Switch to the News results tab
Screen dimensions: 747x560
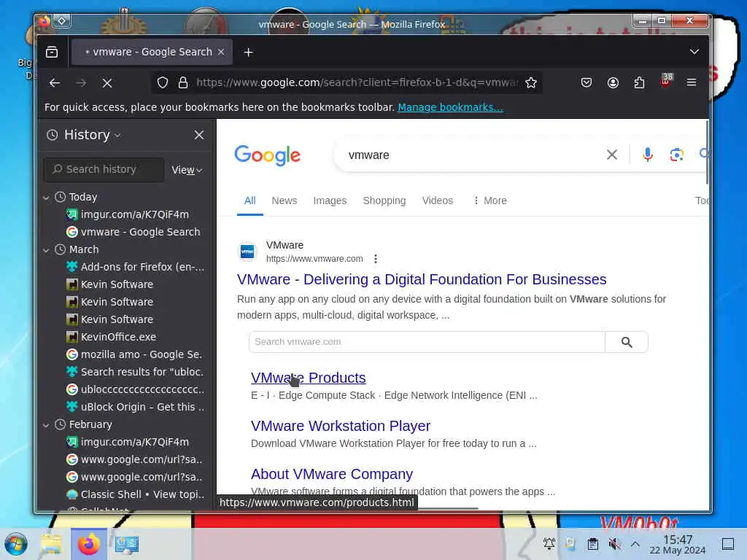click(285, 201)
